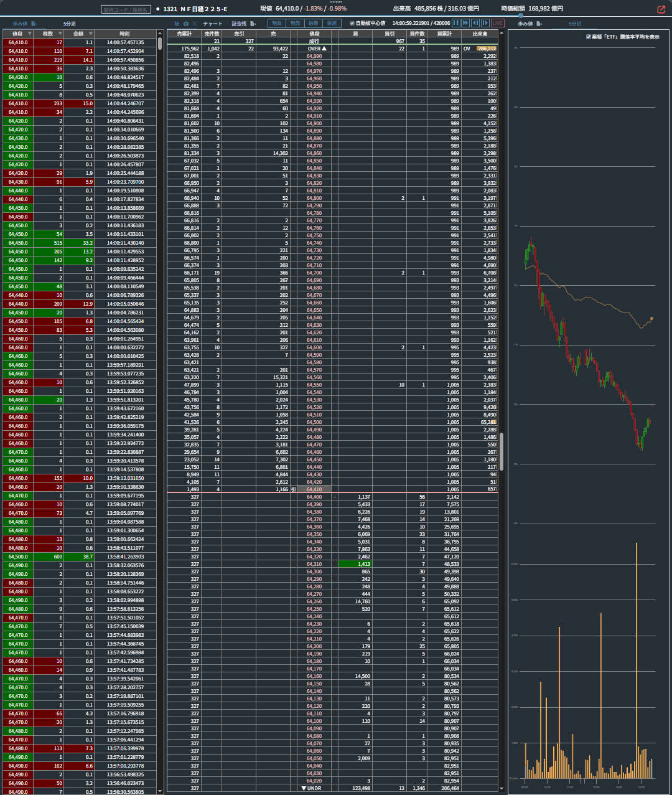Image resolution: width=672 pixels, height=795 pixels.
Task: Click the 成行 row in 値段 column
Action: 314,41
